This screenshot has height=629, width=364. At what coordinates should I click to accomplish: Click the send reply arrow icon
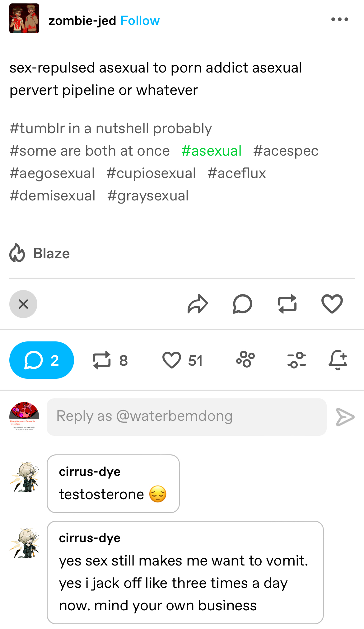click(345, 417)
